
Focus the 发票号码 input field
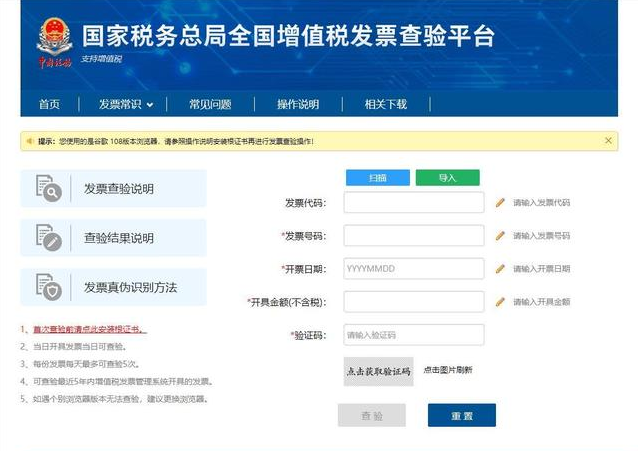tap(414, 235)
